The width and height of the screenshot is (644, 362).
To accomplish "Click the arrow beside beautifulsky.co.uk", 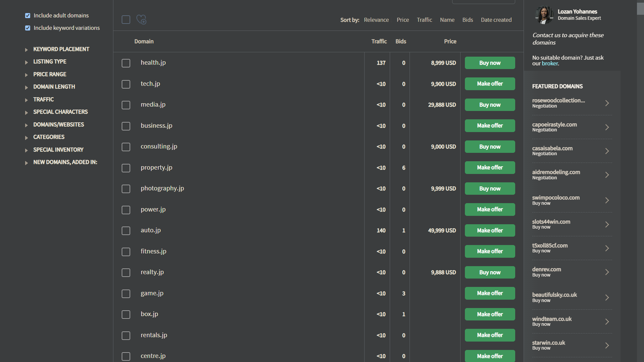I will pyautogui.click(x=607, y=298).
